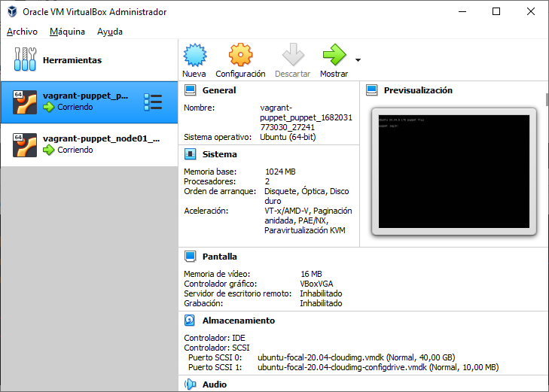Click the VBoxVGA graphics controller value

316,284
